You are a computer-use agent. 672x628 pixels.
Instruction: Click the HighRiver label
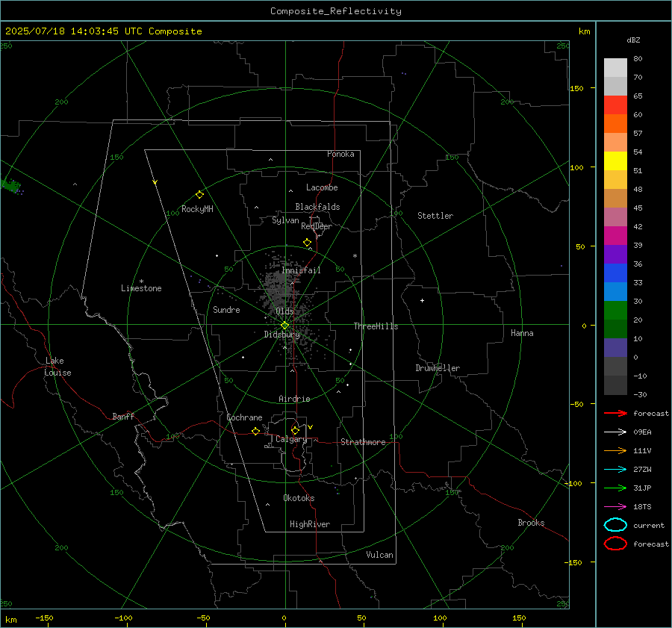point(310,524)
